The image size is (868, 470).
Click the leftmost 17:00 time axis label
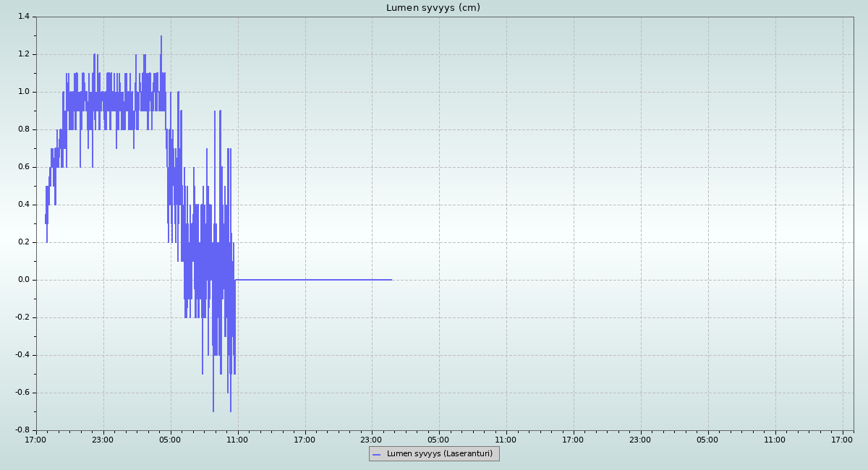click(x=36, y=440)
